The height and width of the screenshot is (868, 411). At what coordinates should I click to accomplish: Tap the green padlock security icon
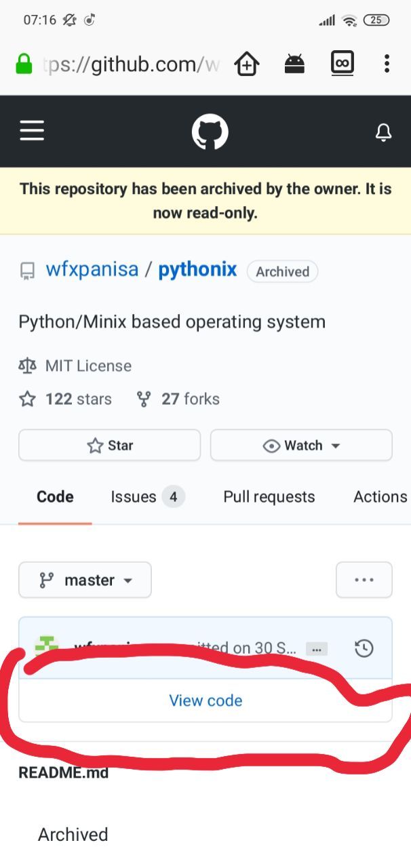coord(24,64)
